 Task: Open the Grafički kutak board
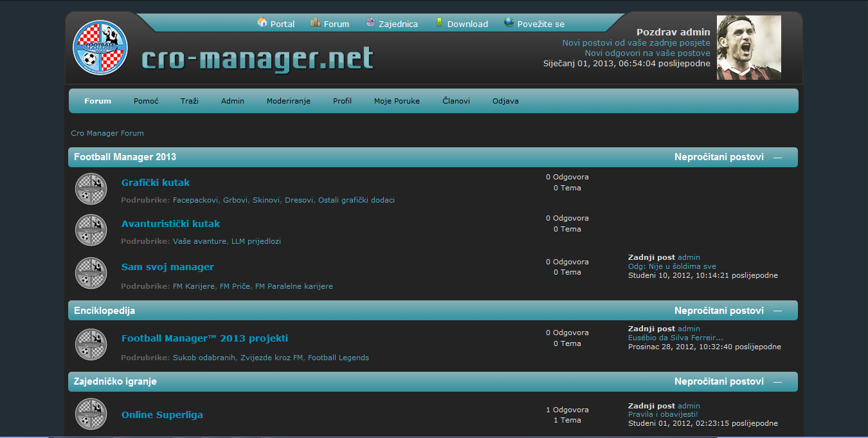[156, 183]
